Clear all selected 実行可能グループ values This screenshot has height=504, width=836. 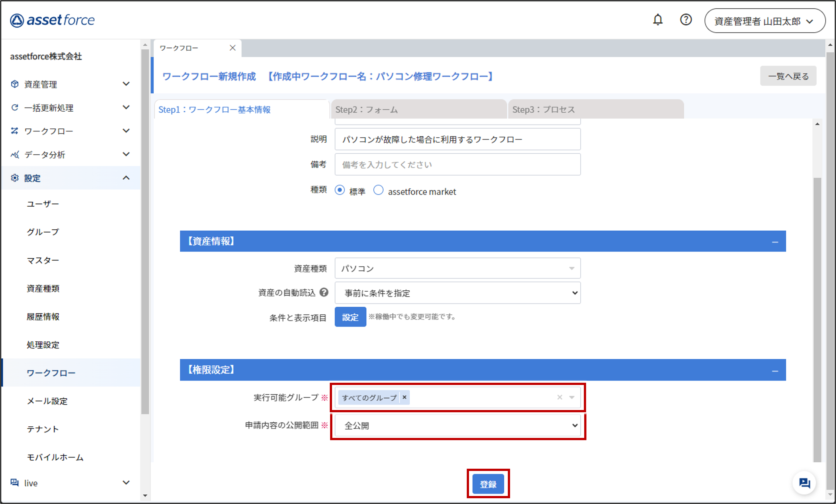click(x=560, y=397)
